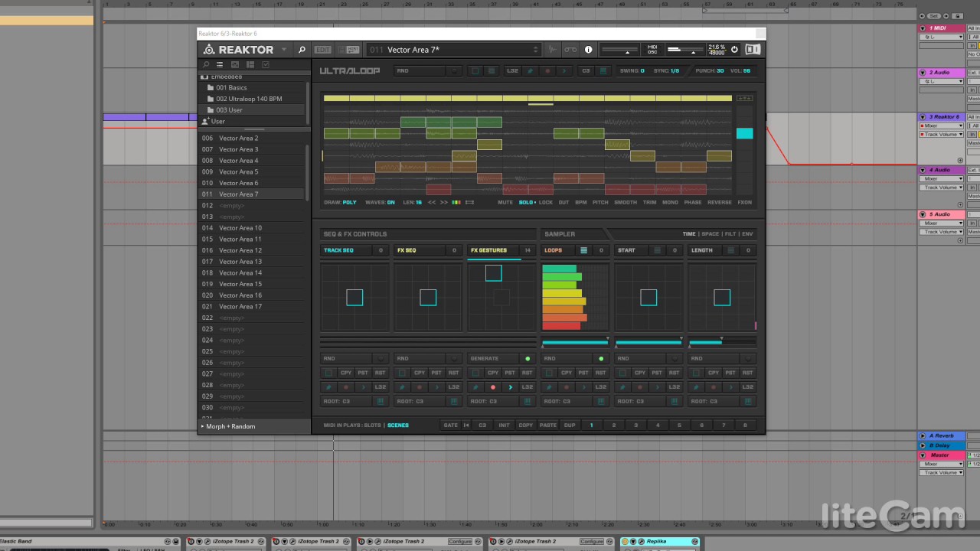
Task: Click the play arrow in FX GESTURES row
Action: (511, 387)
